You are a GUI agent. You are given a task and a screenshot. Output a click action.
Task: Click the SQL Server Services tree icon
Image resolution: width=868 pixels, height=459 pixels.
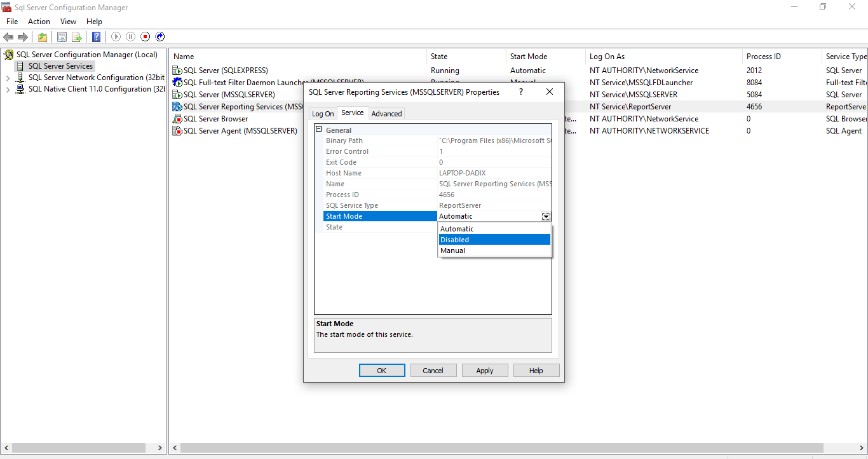coord(20,66)
